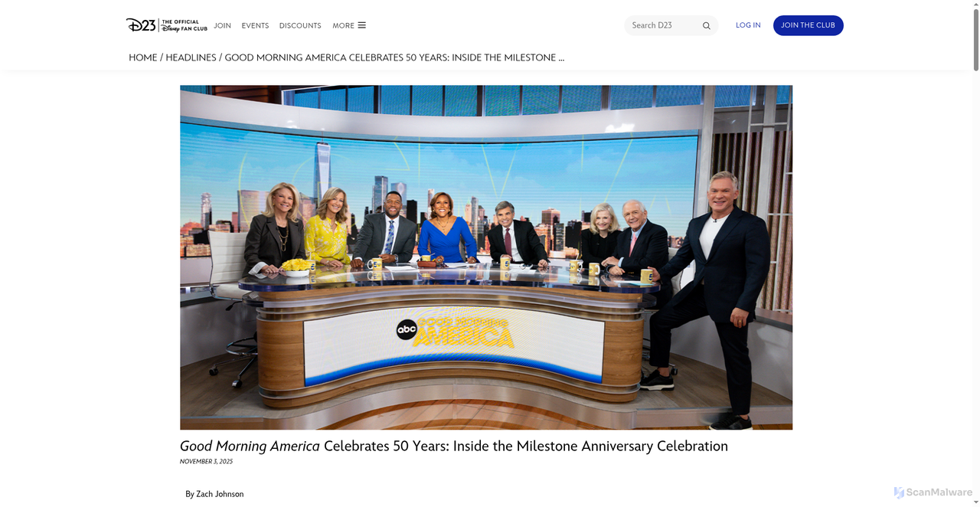Expand the MORE navigation dropdown
980x507 pixels.
343,25
